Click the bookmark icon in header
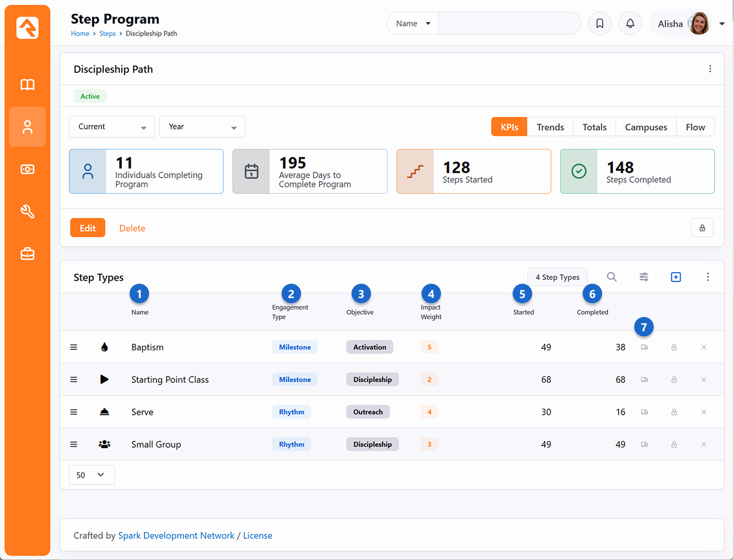The image size is (734, 560). [x=600, y=24]
